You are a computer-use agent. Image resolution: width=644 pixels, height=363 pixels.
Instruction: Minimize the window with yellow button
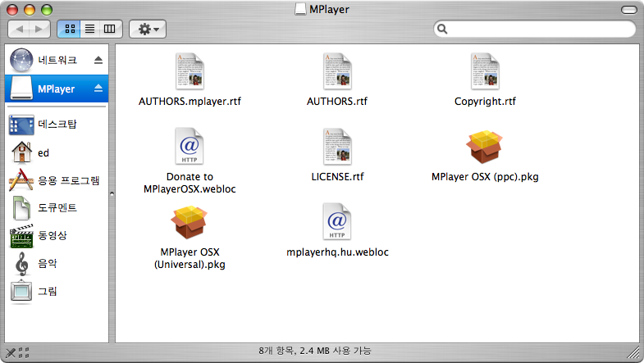[30, 10]
